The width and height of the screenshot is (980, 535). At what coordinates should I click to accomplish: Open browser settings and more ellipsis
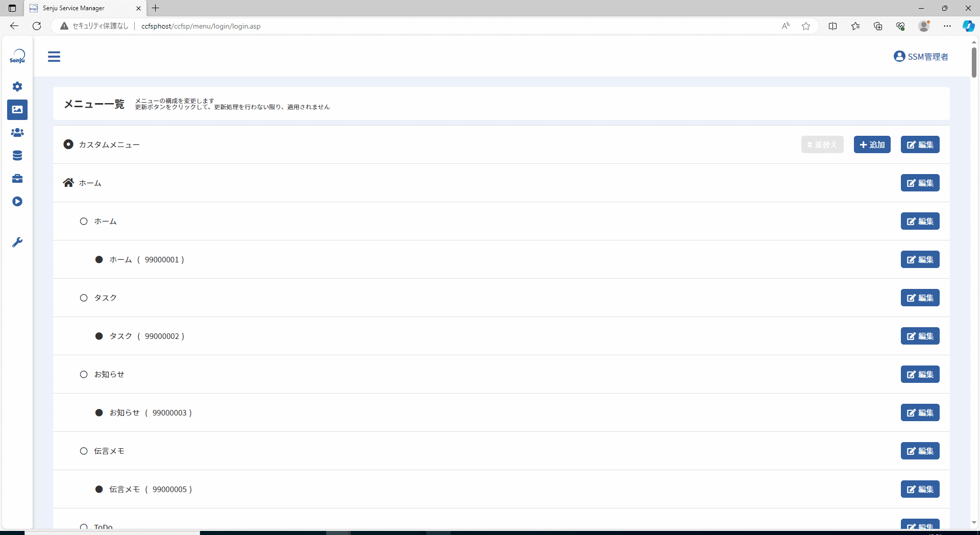tap(947, 26)
